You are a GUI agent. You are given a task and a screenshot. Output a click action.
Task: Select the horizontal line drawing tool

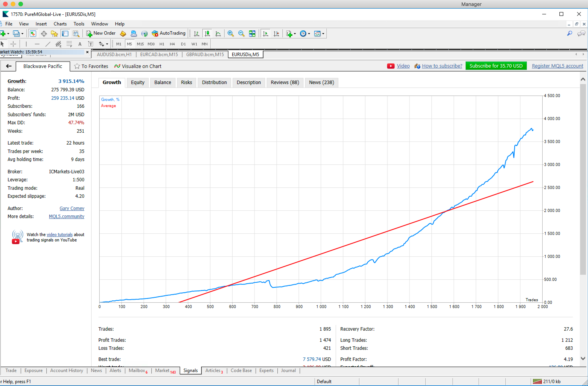pos(37,44)
